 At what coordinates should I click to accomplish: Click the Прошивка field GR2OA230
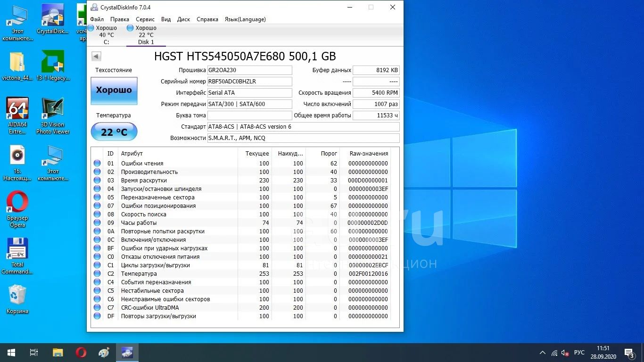coord(250,70)
